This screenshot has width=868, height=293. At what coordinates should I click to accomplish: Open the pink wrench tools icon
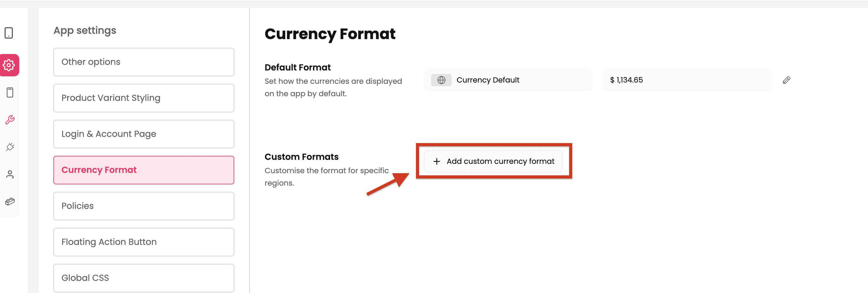point(10,120)
